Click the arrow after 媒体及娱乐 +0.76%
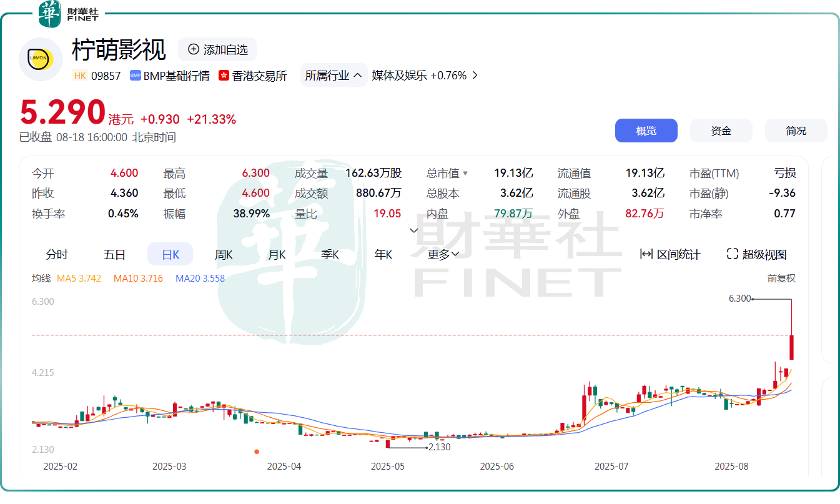Viewport: 840px width, 504px height. [475, 76]
